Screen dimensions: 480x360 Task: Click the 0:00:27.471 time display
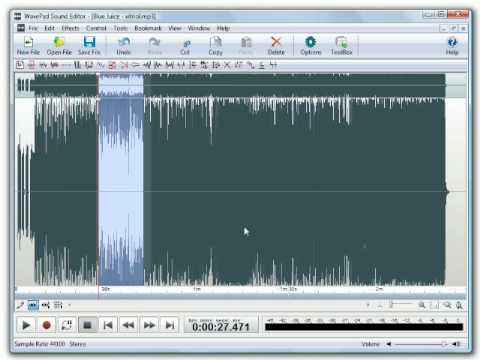click(221, 325)
